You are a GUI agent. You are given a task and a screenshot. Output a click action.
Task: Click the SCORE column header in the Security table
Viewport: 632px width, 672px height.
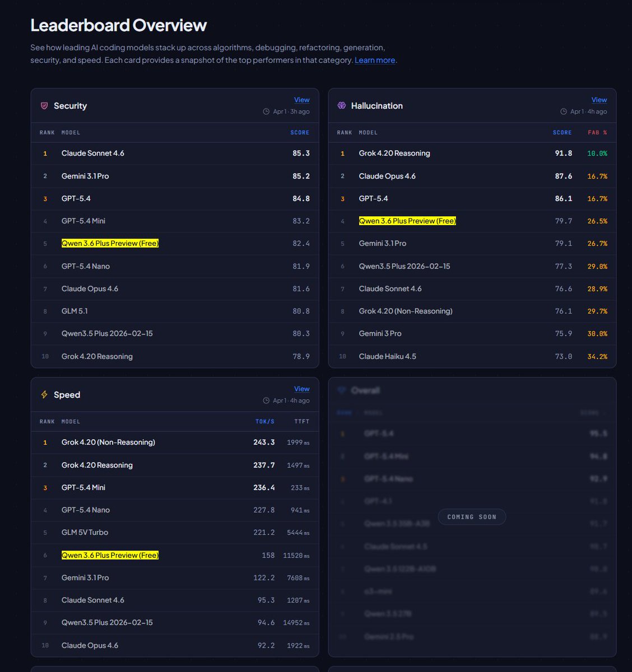(x=300, y=133)
